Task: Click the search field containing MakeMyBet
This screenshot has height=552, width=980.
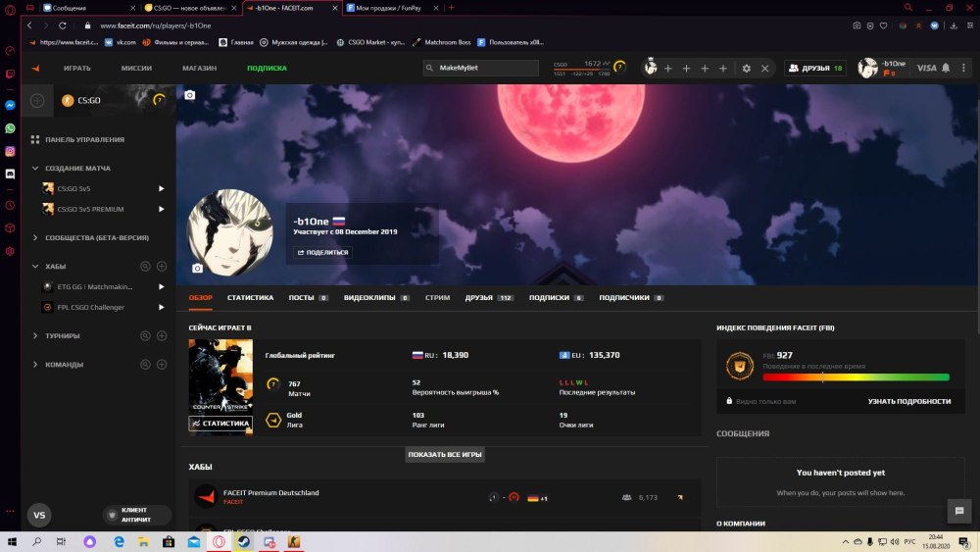Action: pyautogui.click(x=480, y=68)
